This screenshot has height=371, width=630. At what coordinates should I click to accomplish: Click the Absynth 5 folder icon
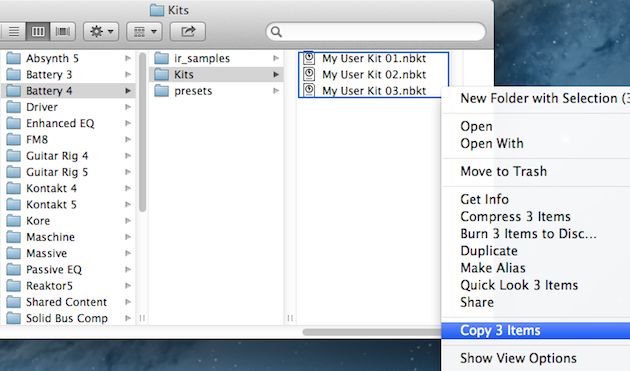[x=14, y=58]
